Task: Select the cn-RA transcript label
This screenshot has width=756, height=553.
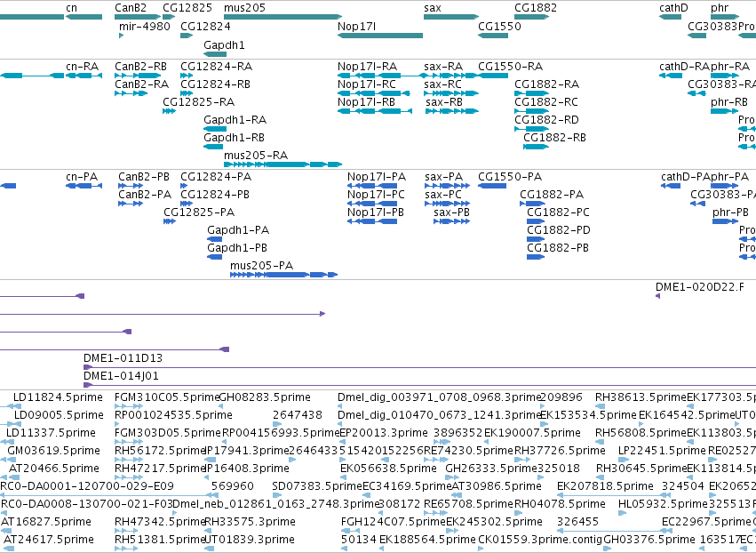Action: point(82,67)
